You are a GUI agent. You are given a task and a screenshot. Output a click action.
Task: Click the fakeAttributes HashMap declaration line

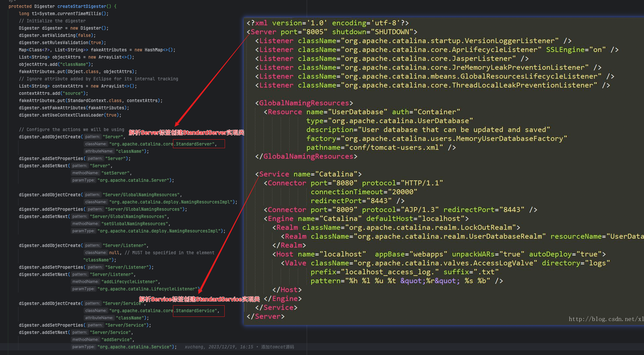pyautogui.click(x=97, y=50)
